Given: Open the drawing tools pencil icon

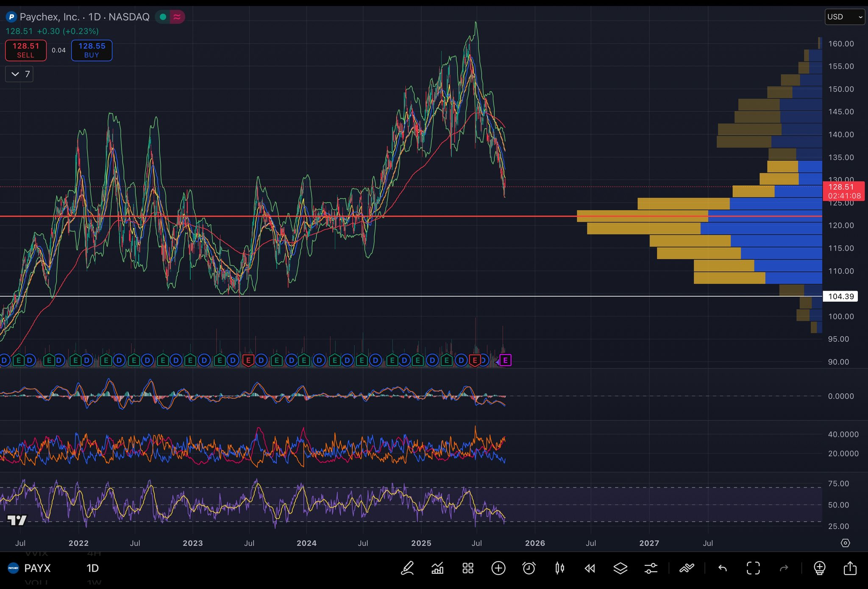Looking at the screenshot, I should [x=407, y=568].
